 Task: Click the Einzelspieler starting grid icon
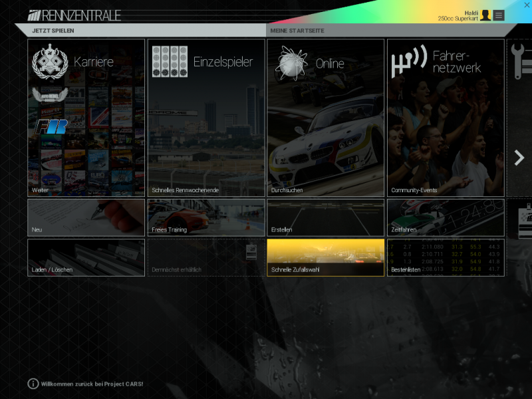click(x=170, y=61)
